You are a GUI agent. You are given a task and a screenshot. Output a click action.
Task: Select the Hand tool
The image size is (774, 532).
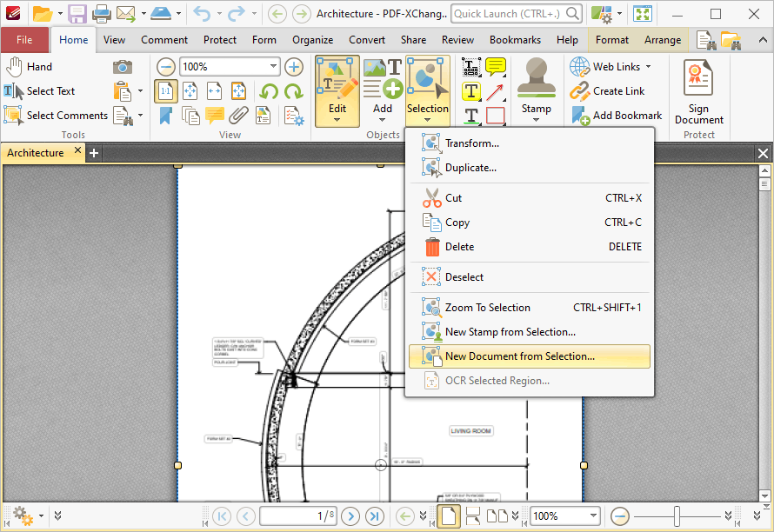coord(29,67)
